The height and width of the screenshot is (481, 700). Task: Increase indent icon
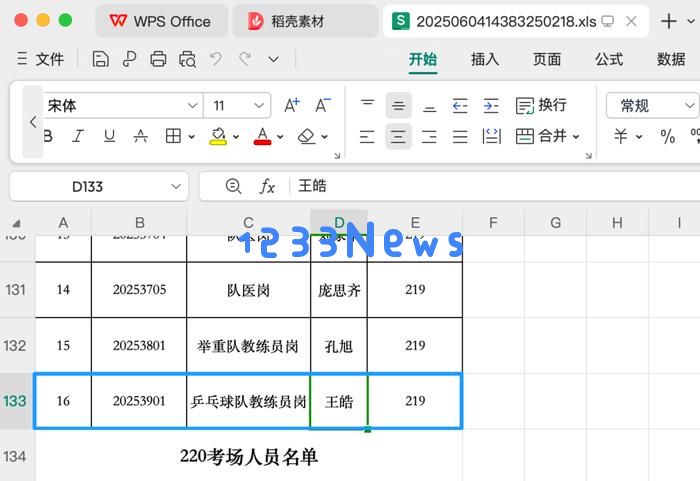(491, 106)
